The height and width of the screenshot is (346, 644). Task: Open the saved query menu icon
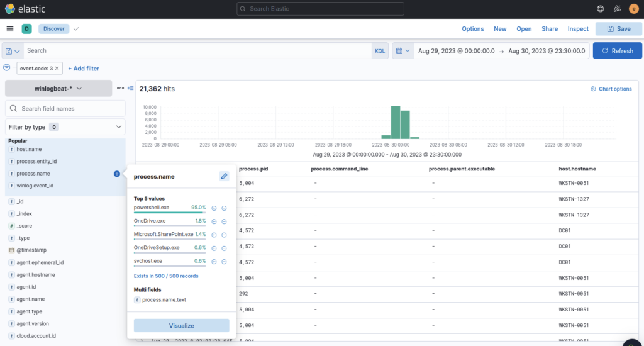tap(13, 51)
